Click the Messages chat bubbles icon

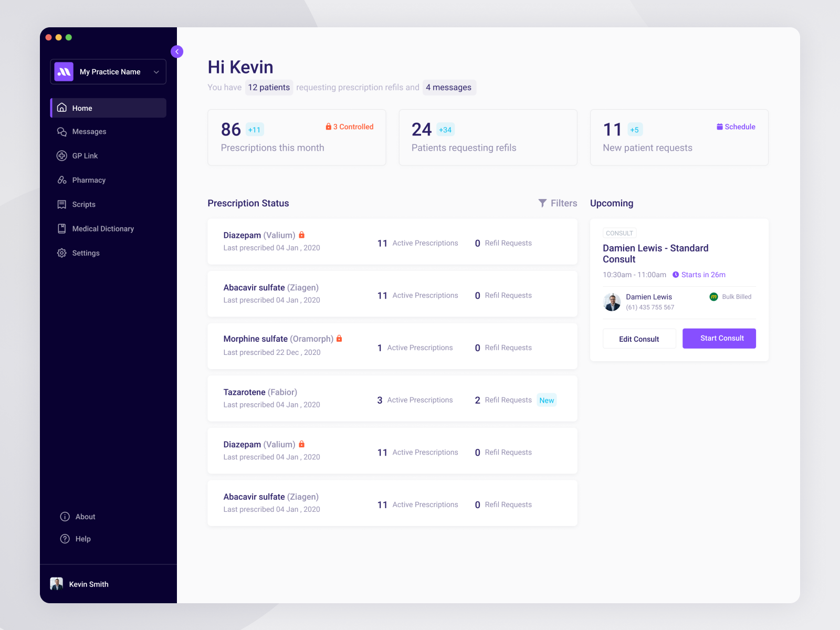62,132
